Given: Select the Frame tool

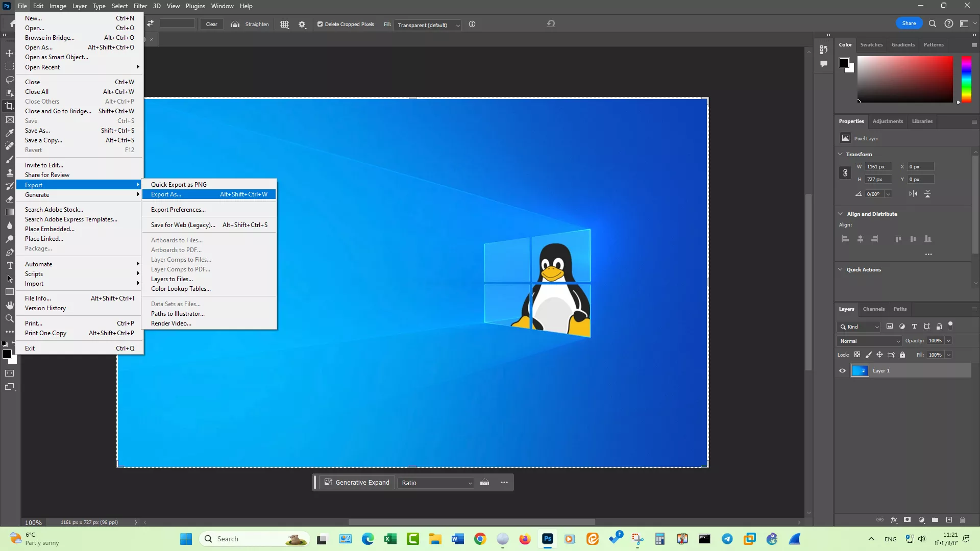Looking at the screenshot, I should pyautogui.click(x=10, y=119).
